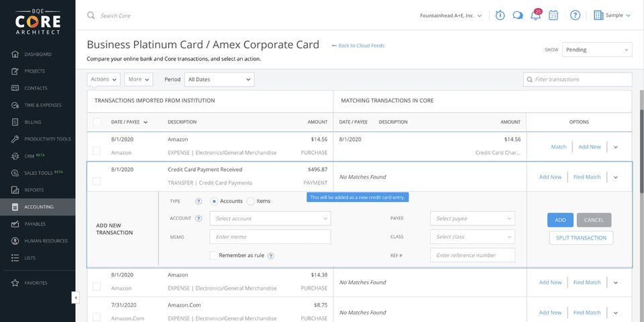Click the Accounting icon in the sidebar
The height and width of the screenshot is (322, 644).
tap(15, 207)
